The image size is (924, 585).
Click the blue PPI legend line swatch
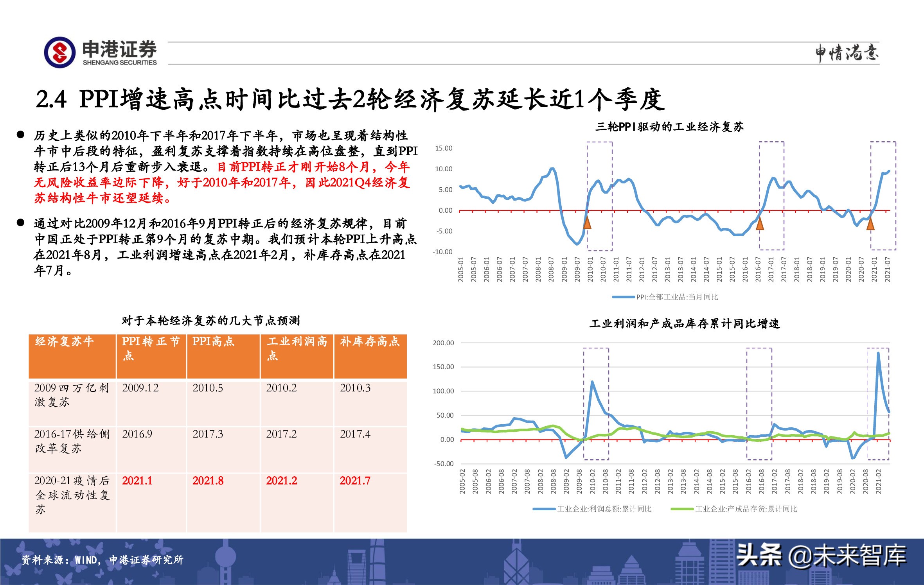click(623, 297)
